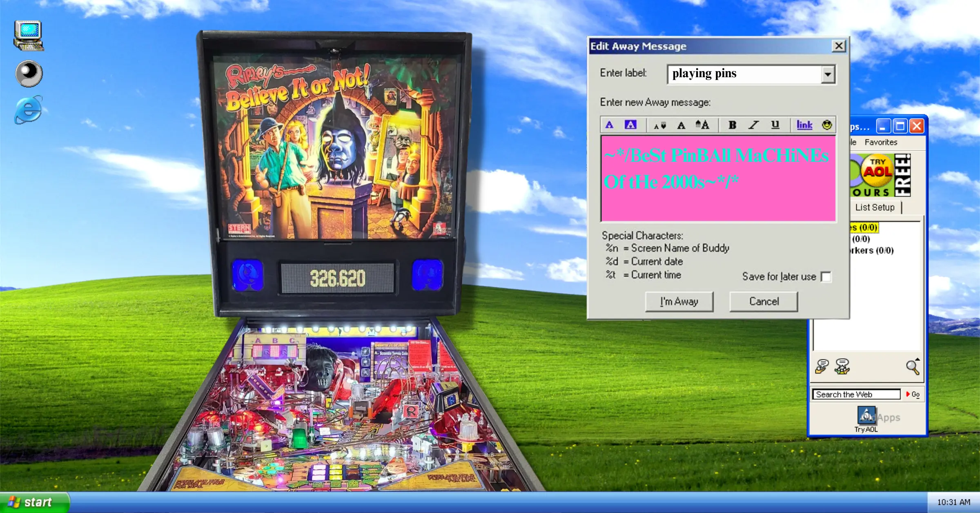980x513 pixels.
Task: Open the Enter label dropdown
Action: click(827, 74)
